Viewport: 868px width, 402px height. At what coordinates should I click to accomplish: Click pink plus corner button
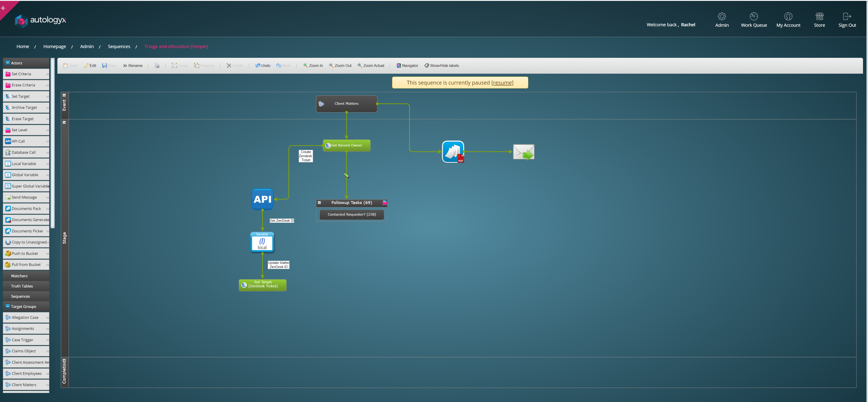[x=3, y=8]
